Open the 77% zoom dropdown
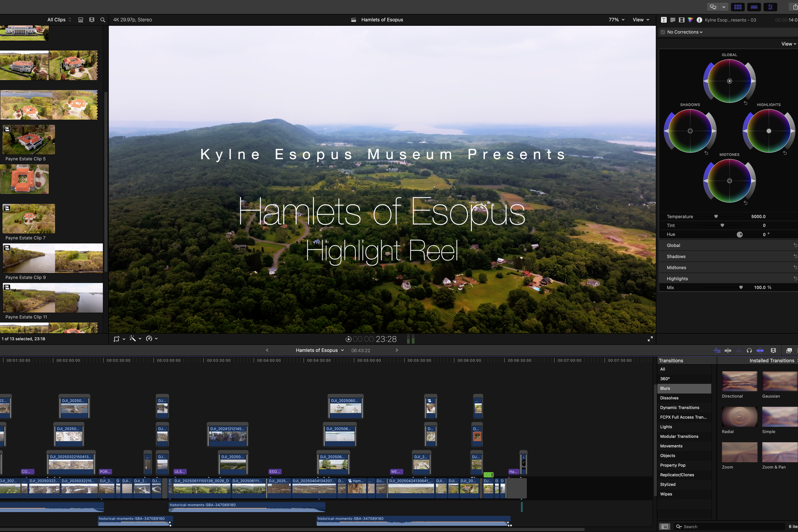This screenshot has width=798, height=532. click(x=616, y=20)
